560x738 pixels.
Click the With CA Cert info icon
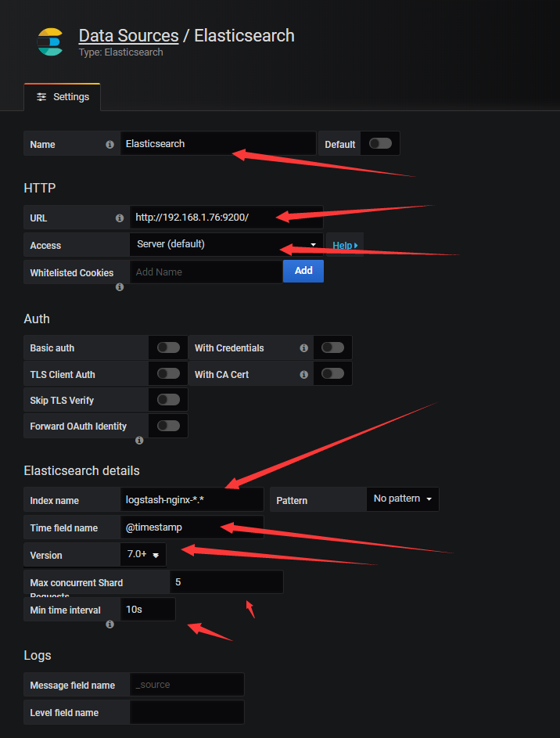303,375
